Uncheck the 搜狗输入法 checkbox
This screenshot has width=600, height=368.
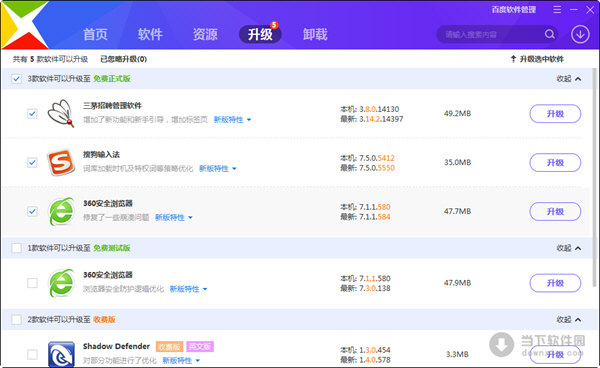point(32,163)
